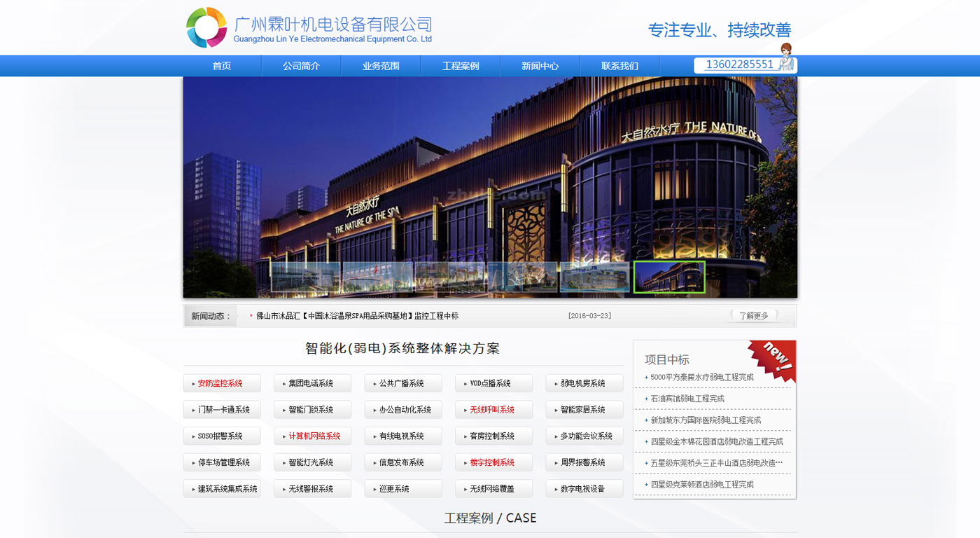Open 客房控制系统

coord(493,436)
